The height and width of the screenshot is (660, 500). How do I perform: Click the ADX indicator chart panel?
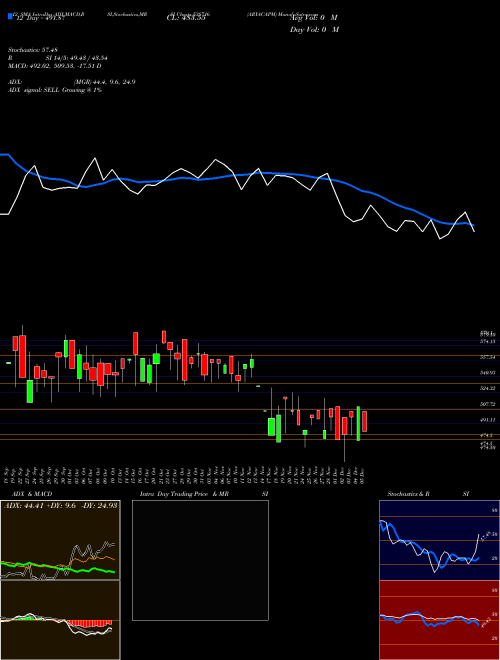[60, 540]
